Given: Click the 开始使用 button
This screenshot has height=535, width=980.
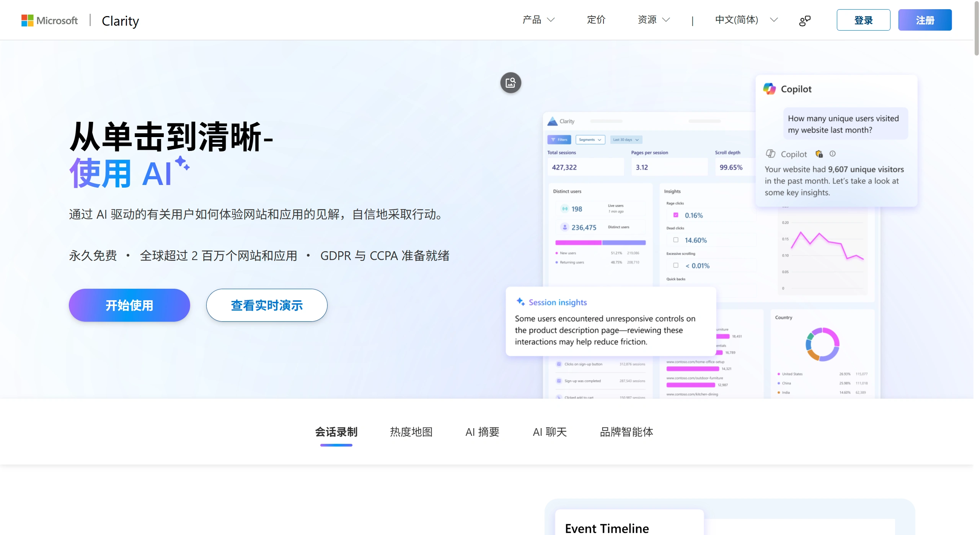Looking at the screenshot, I should point(129,305).
